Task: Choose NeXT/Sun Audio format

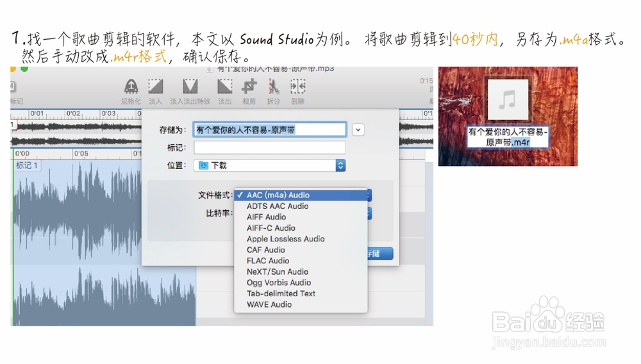Action: point(301,272)
